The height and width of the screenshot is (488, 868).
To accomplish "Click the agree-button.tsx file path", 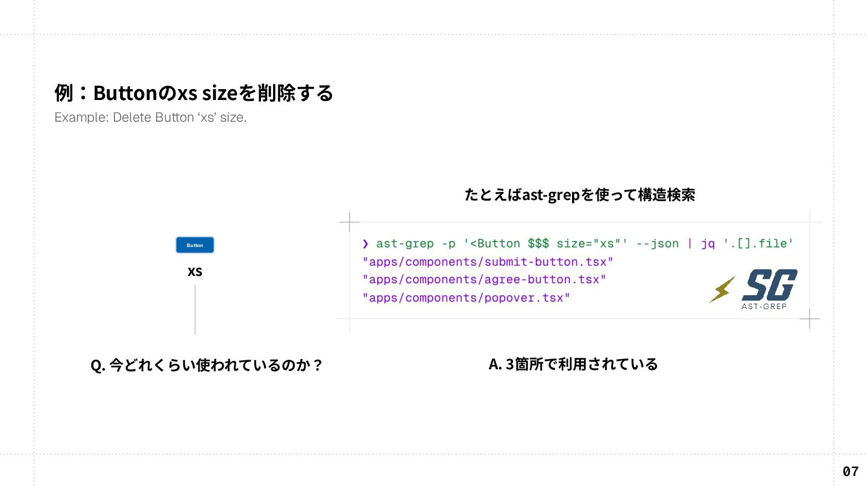I will click(484, 280).
